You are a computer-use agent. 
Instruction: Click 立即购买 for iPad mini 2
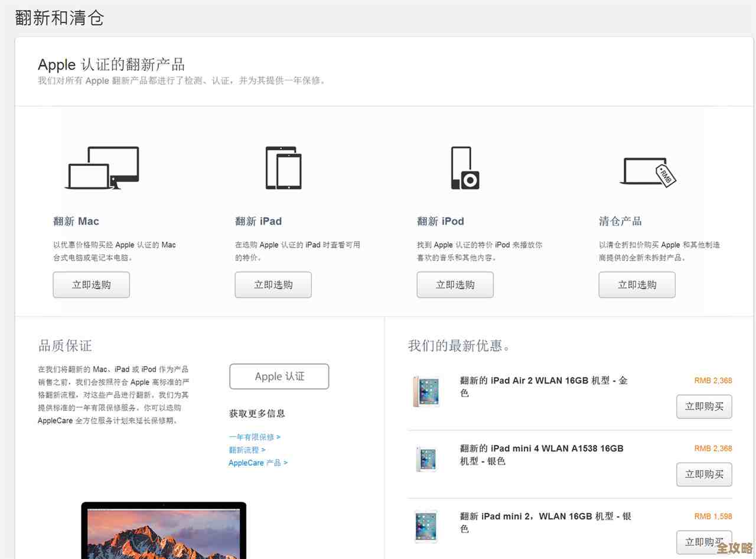(x=704, y=542)
